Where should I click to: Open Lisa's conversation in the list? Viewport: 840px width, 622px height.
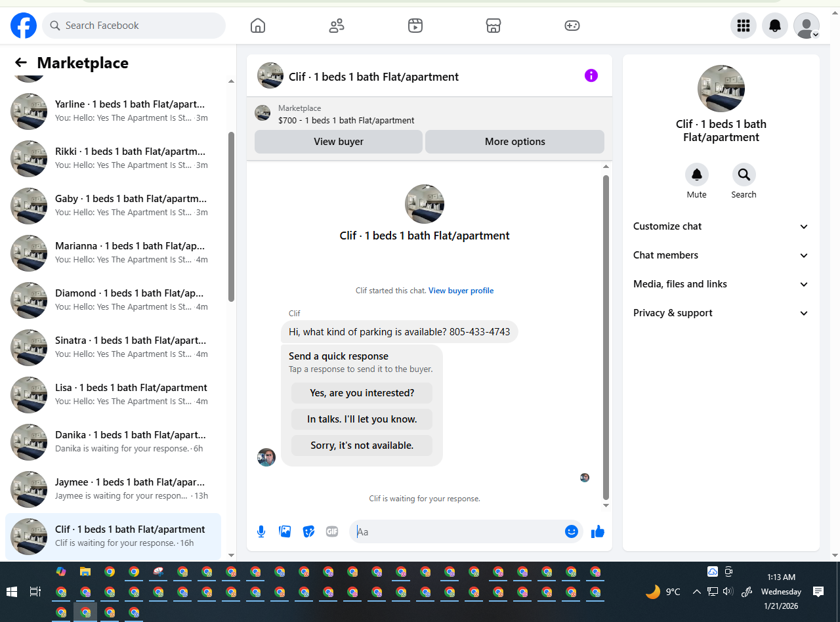[114, 394]
